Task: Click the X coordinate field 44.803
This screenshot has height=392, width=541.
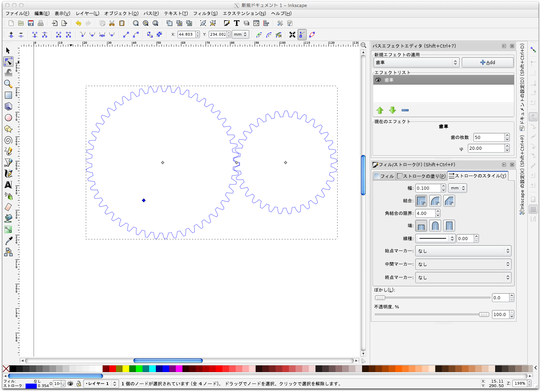Action: pos(186,34)
